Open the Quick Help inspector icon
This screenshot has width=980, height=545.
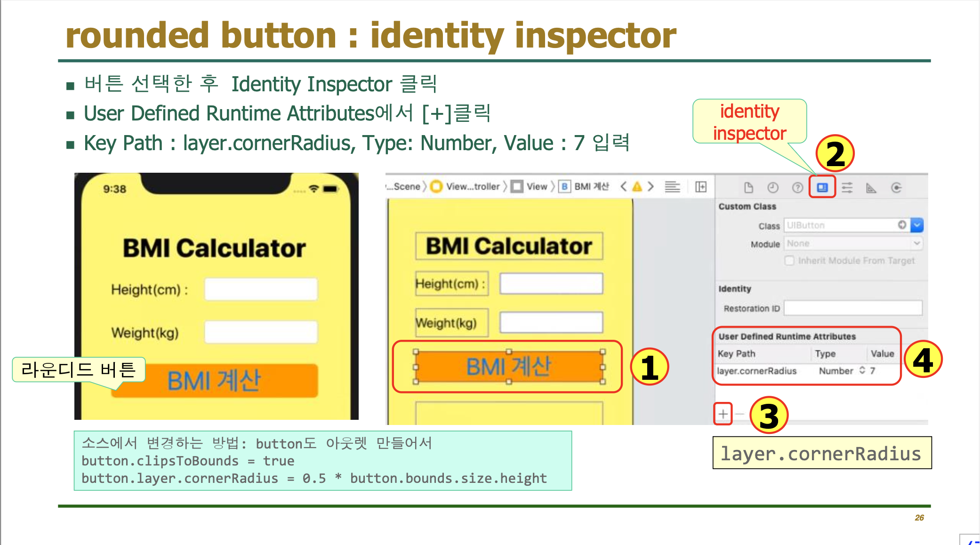pyautogui.click(x=797, y=188)
